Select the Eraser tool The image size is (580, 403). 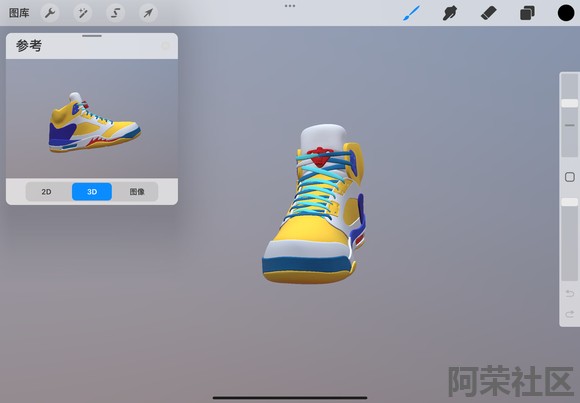coord(488,14)
